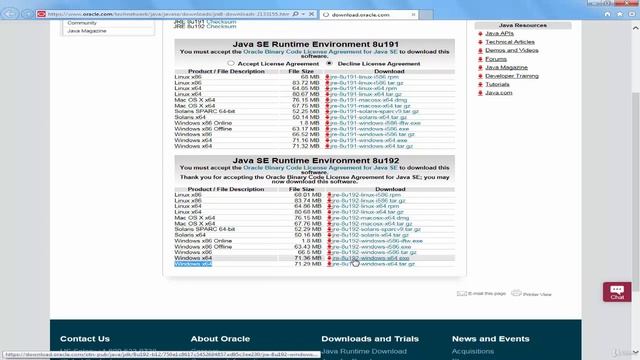Open Java Runtime Download footer link
Screen dimensions: 640x360
tap(364, 351)
